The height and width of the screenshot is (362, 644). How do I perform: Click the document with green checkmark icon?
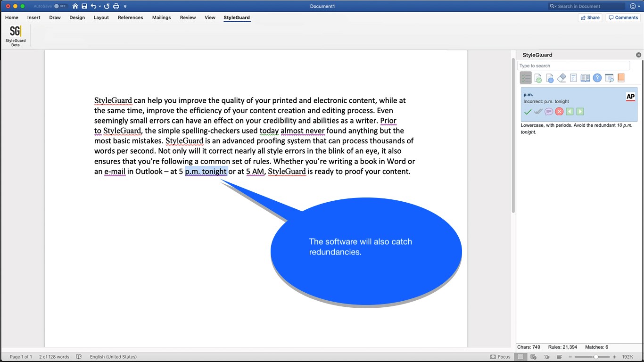(x=538, y=78)
